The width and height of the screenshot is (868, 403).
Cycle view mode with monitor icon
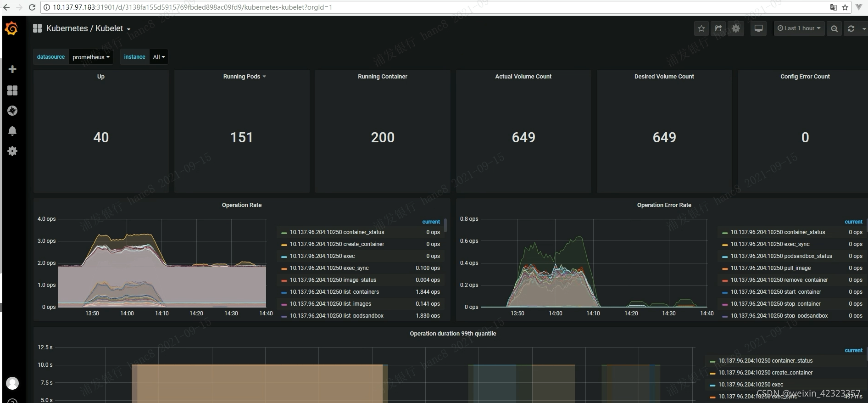tap(758, 28)
